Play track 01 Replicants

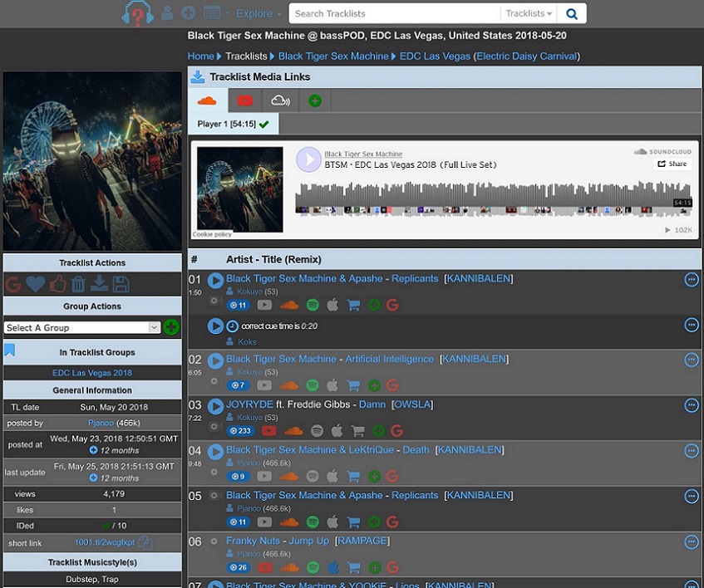(x=215, y=281)
